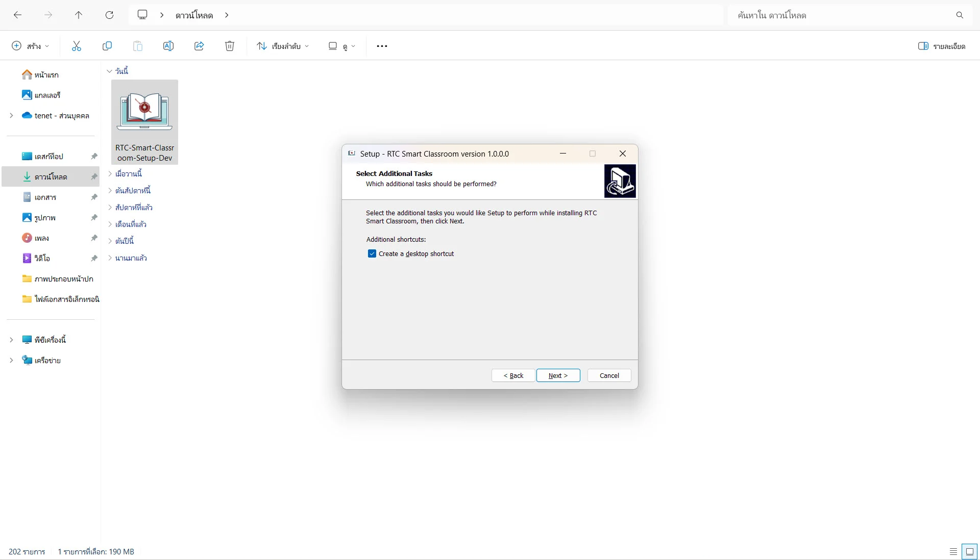Open เดสก์ท็อป folder in sidebar
The image size is (980, 560).
pos(48,156)
